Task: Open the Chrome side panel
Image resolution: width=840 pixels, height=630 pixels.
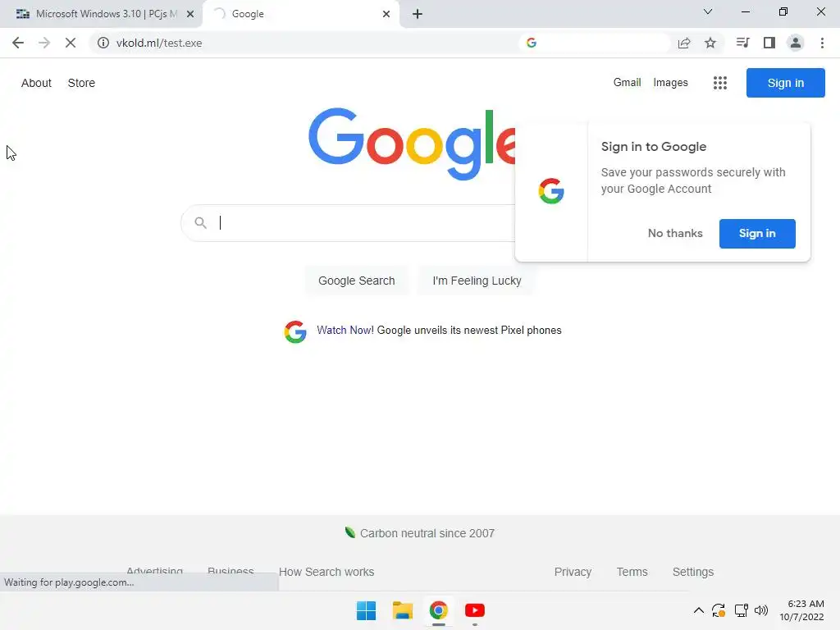Action: point(769,43)
